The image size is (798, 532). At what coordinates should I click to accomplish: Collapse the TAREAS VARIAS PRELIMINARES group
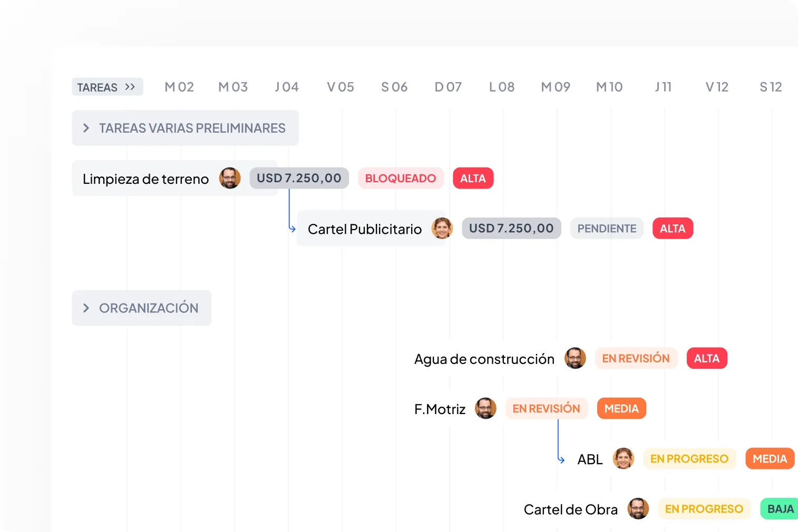tap(87, 127)
